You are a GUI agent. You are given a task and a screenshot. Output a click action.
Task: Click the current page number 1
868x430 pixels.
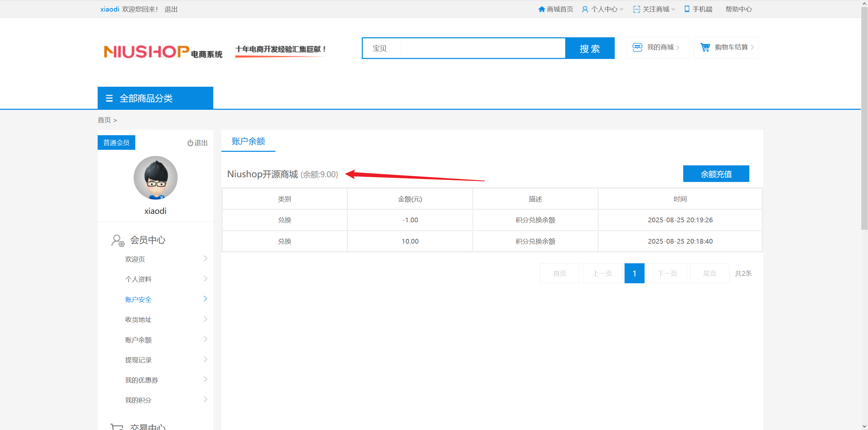(x=634, y=273)
